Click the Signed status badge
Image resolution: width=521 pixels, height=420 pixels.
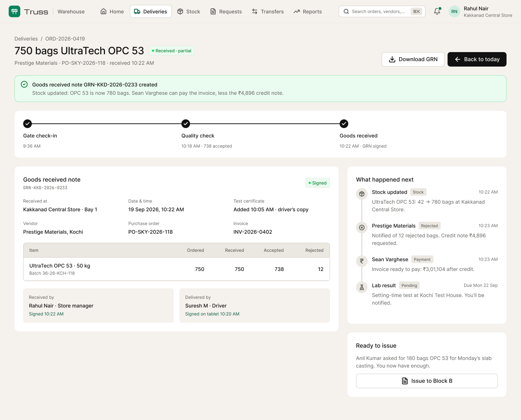(318, 183)
